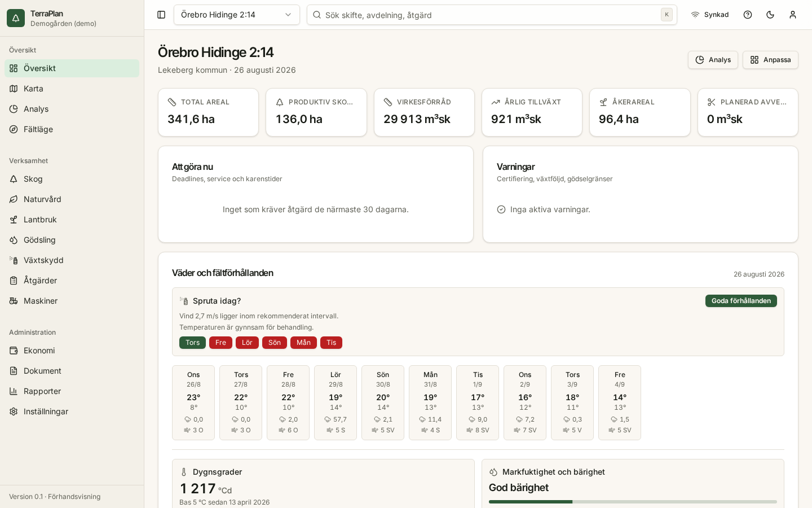Toggle the sidebar panel icon
The image size is (812, 508).
[x=161, y=15]
